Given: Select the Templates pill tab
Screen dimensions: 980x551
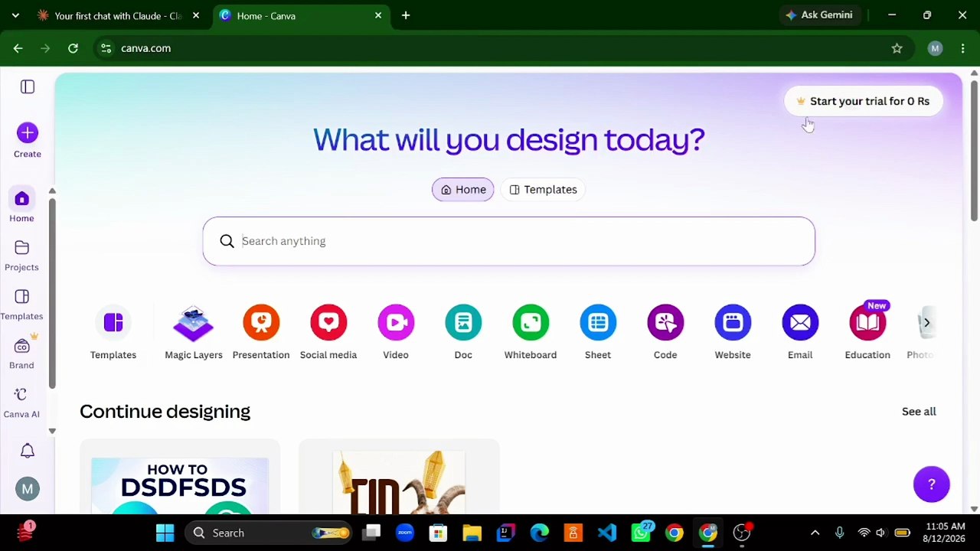Looking at the screenshot, I should (544, 190).
